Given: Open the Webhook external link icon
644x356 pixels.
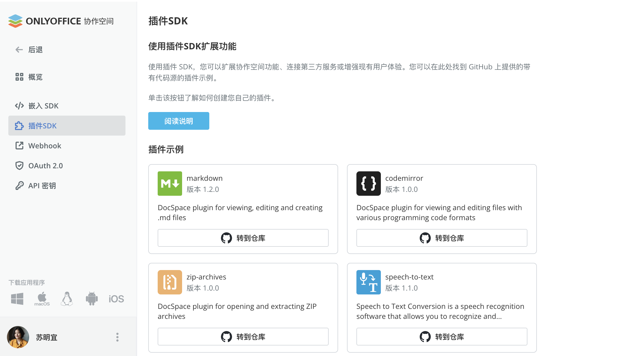Looking at the screenshot, I should (19, 146).
